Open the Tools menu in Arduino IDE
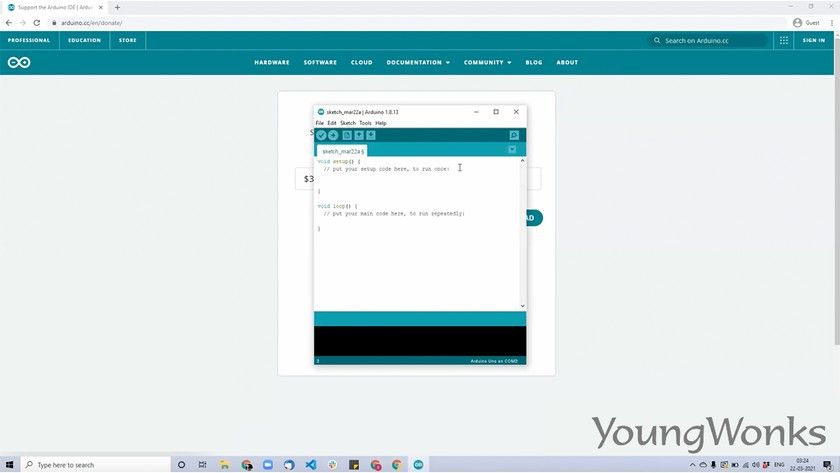Image resolution: width=840 pixels, height=473 pixels. pos(365,123)
